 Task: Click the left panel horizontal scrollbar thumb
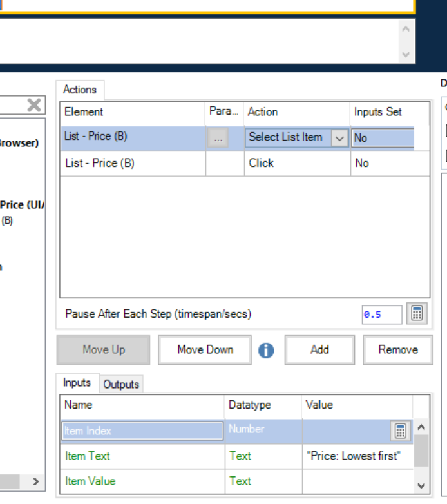pos(10,481)
